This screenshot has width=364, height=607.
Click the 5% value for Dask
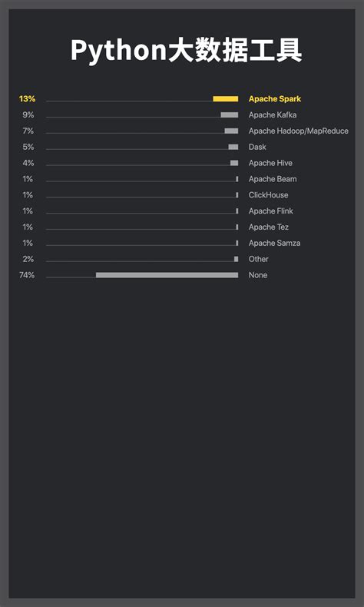[x=28, y=147]
